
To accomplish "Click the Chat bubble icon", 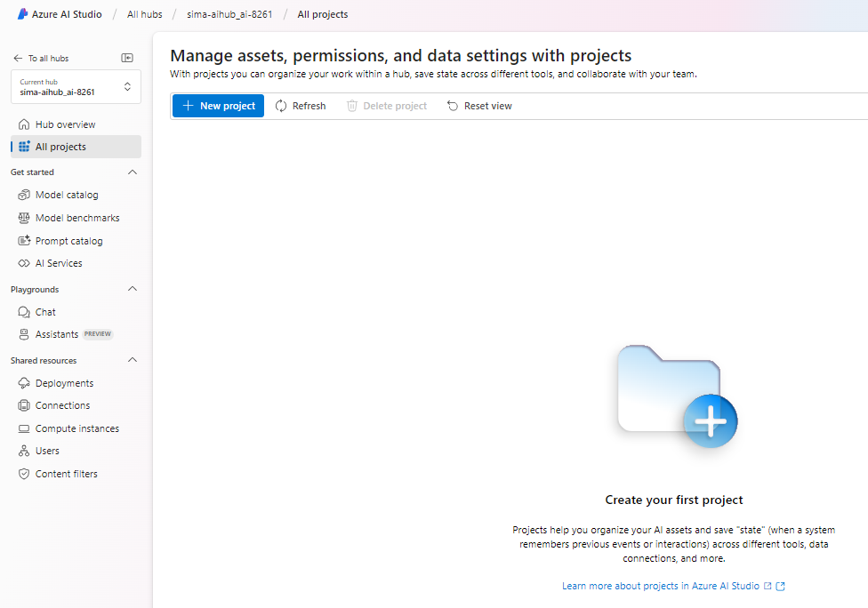I will [24, 312].
